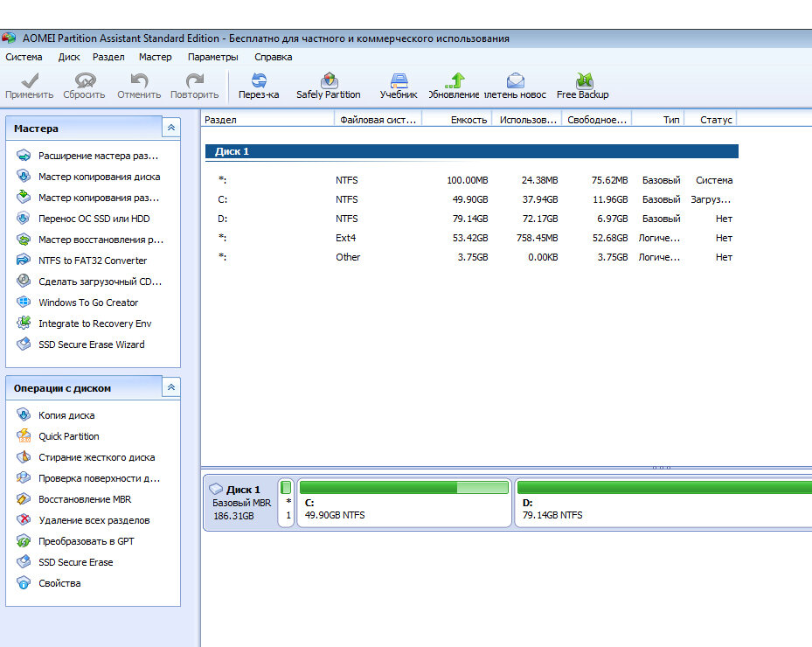The width and height of the screenshot is (812, 647).
Task: Sort by the Тип column header
Action: tap(658, 120)
